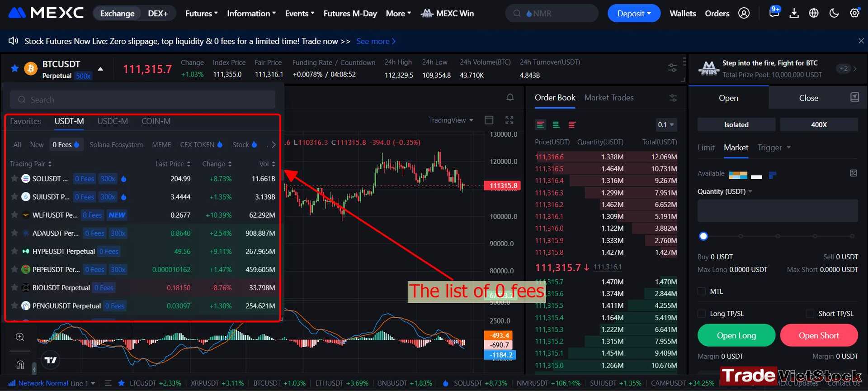Select the Limit order tab
Image resolution: width=868 pixels, height=391 pixels.
point(706,148)
